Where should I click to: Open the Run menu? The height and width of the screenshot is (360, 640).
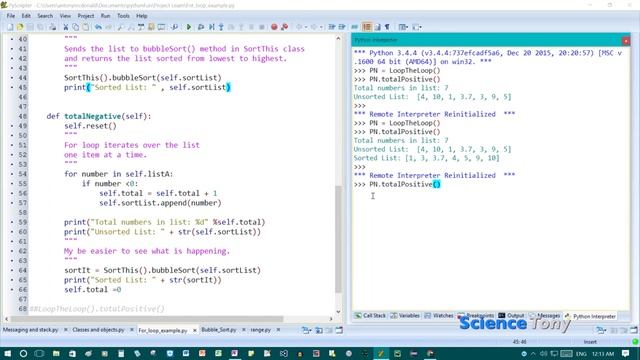tap(105, 16)
